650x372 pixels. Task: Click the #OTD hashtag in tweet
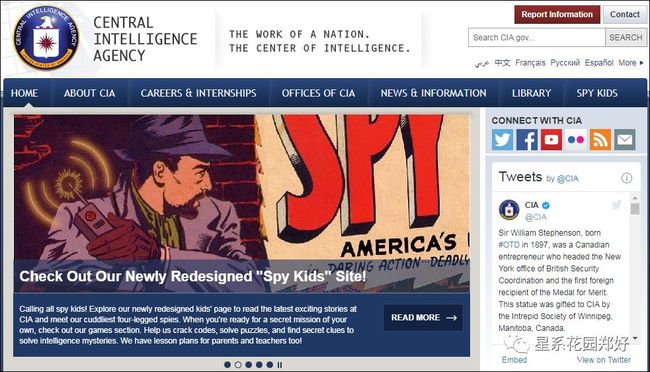pos(509,245)
